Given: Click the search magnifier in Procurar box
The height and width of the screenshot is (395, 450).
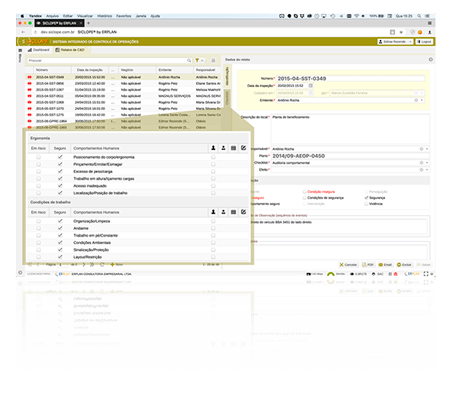Looking at the screenshot, I should 189,60.
